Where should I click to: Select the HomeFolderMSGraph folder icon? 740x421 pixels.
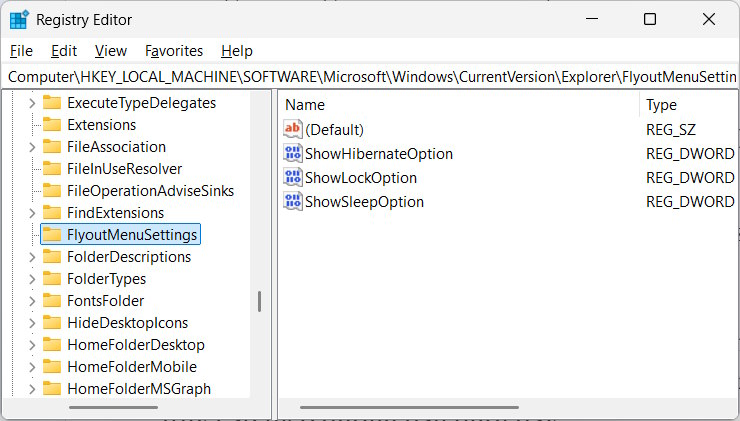coord(52,389)
